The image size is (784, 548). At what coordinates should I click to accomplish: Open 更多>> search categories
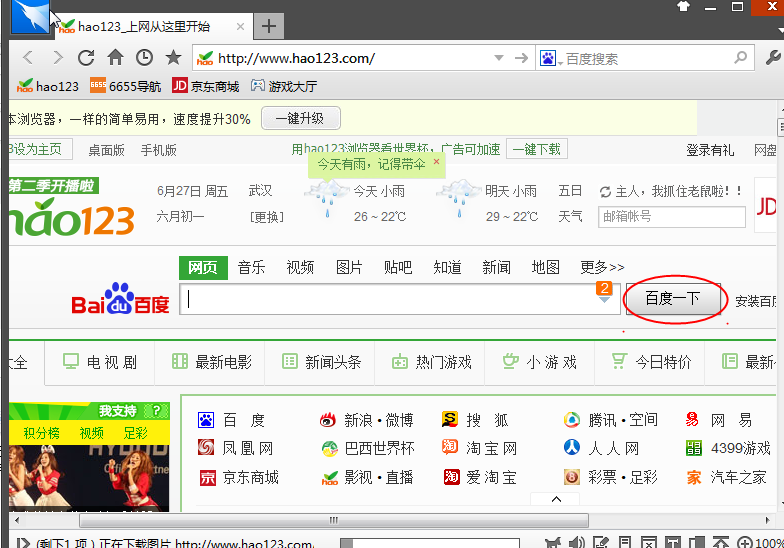pyautogui.click(x=602, y=267)
